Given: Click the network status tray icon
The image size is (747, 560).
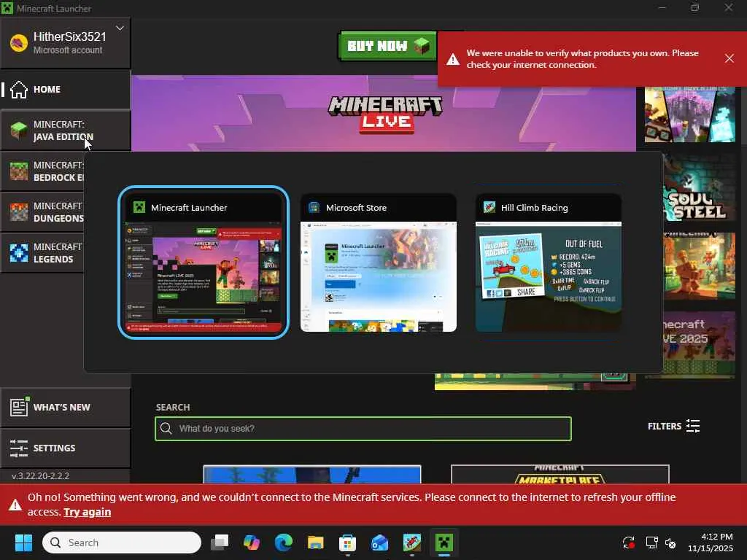Looking at the screenshot, I should point(651,542).
